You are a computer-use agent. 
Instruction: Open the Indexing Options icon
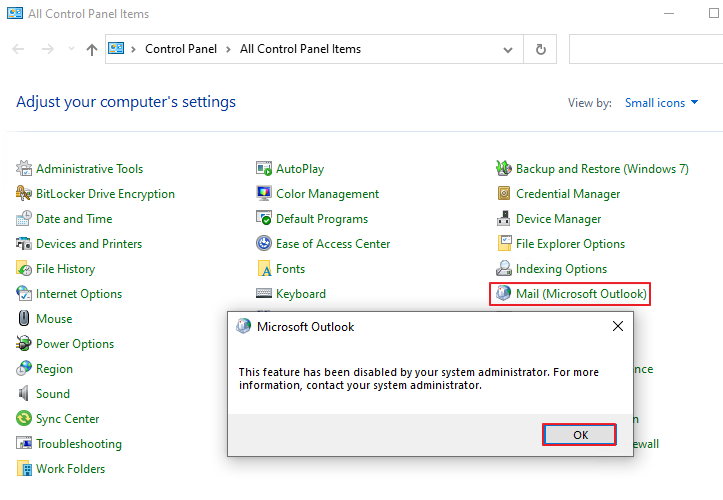coord(504,268)
